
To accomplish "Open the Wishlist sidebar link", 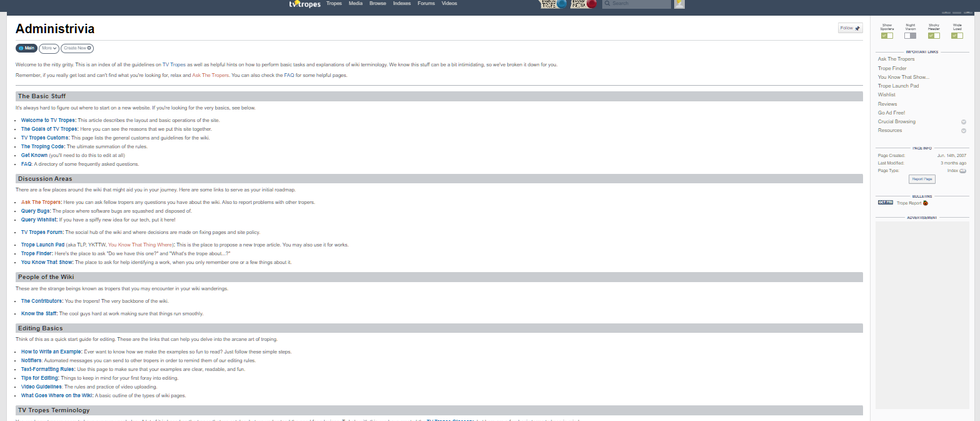I will pos(887,95).
